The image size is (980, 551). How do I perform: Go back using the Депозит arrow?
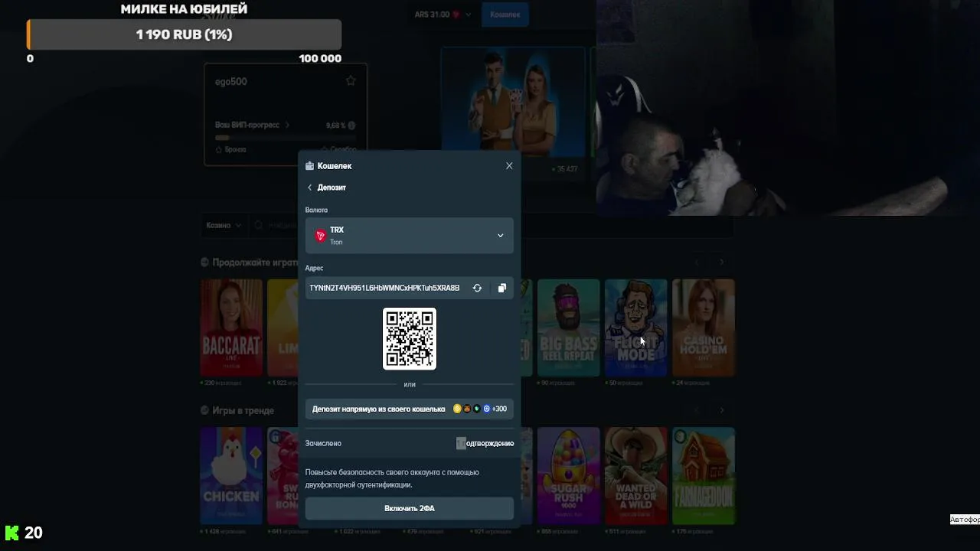(x=310, y=187)
